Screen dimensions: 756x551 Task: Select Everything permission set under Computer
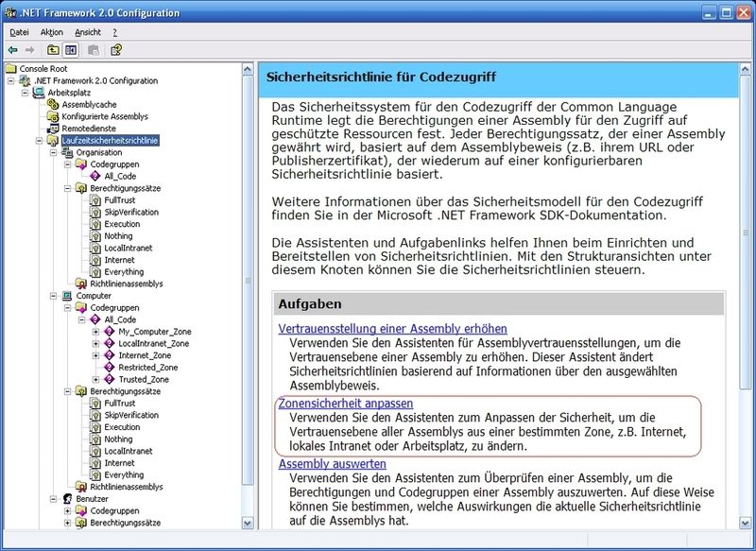tap(124, 474)
